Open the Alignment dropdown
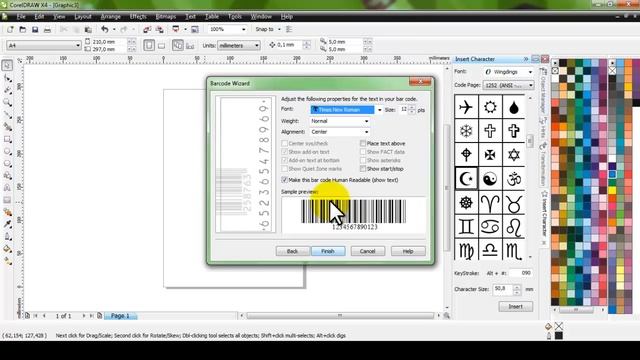The height and width of the screenshot is (360, 640). (366, 132)
